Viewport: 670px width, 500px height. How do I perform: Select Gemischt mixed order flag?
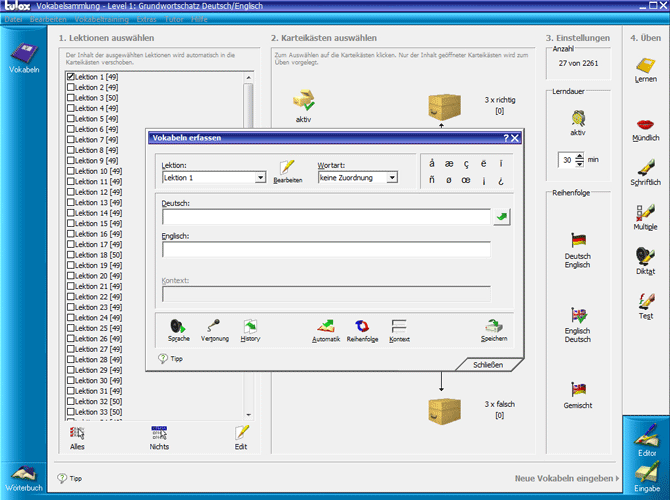coord(578,396)
